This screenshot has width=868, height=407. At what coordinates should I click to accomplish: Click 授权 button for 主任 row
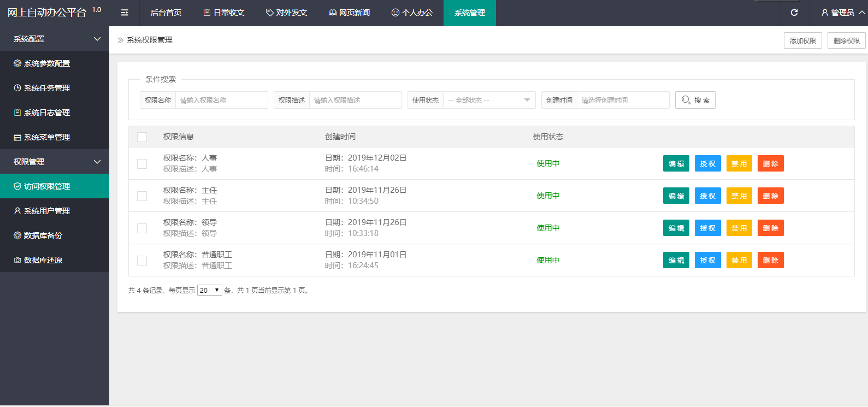(707, 196)
